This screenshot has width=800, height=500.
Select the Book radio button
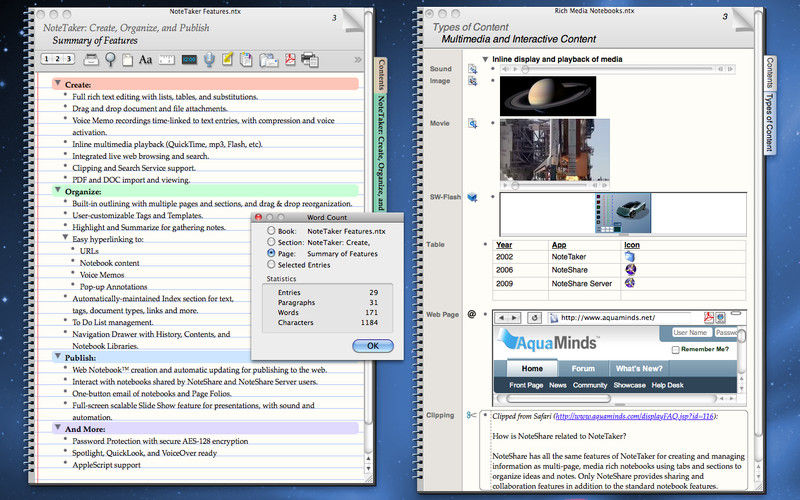(x=271, y=231)
